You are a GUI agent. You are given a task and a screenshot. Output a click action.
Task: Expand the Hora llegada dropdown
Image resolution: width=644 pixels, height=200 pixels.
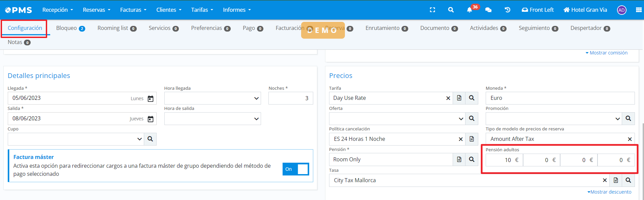pos(213,98)
